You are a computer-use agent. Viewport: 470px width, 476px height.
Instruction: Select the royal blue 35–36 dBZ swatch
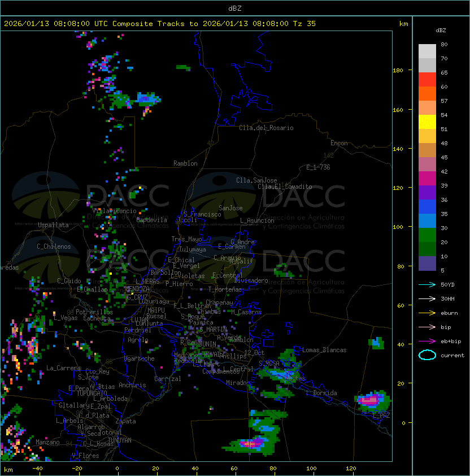tap(427, 206)
